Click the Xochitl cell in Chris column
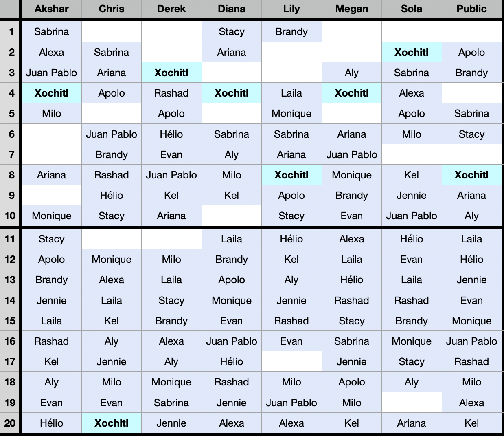Viewport: 504px width, 436px height. tap(112, 423)
